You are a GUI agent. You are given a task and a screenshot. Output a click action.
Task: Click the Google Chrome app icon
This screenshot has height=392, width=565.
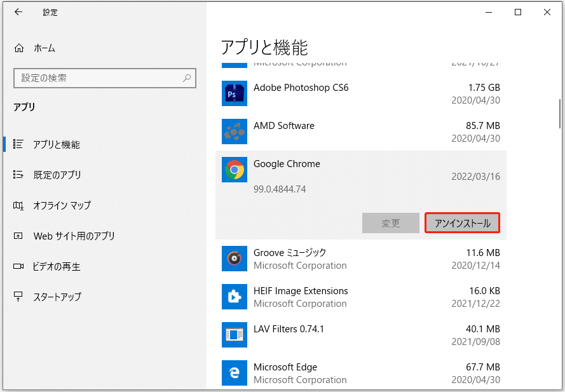point(235,170)
